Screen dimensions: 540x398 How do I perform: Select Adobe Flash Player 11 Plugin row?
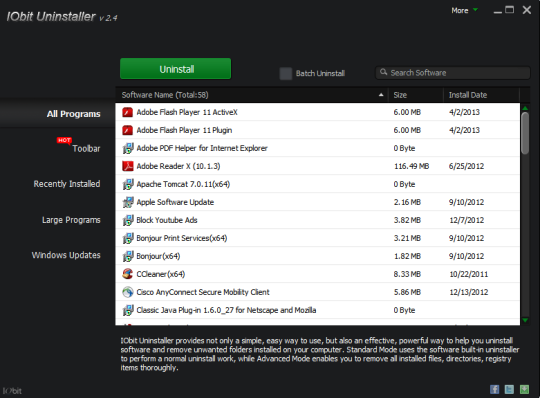[317, 130]
